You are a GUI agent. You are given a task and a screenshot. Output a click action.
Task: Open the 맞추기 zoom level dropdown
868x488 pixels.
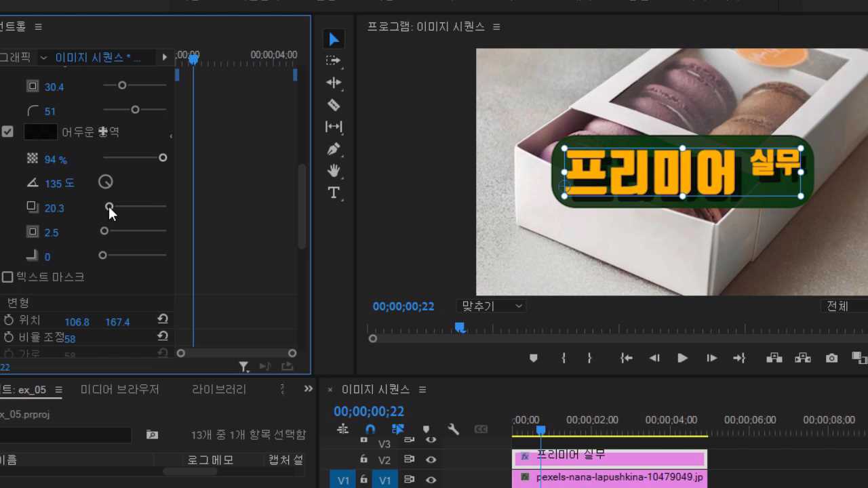point(491,306)
